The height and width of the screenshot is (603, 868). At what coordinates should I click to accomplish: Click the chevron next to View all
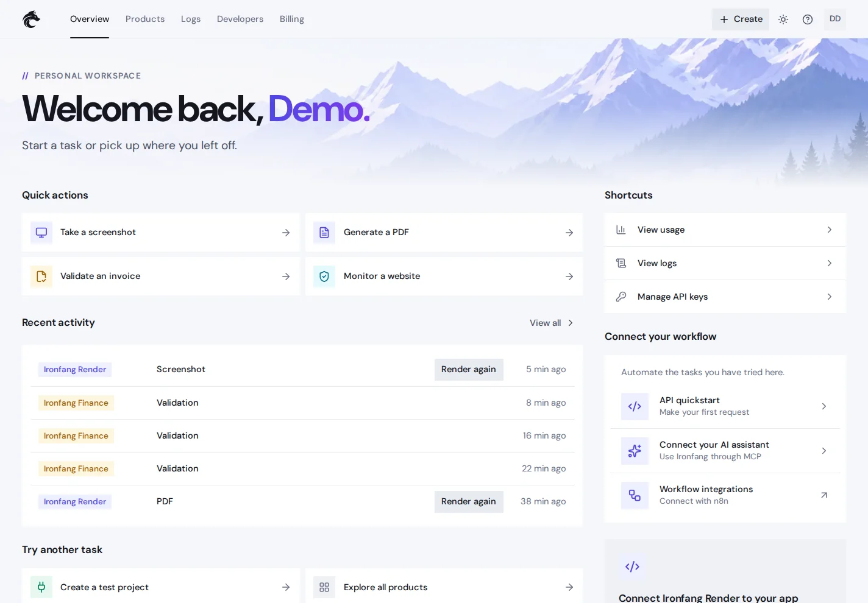[571, 323]
